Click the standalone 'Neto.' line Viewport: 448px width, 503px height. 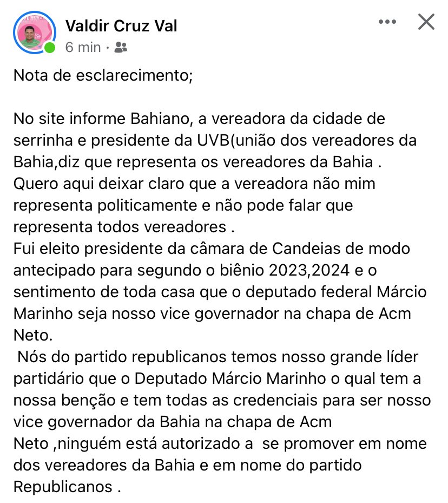click(33, 336)
